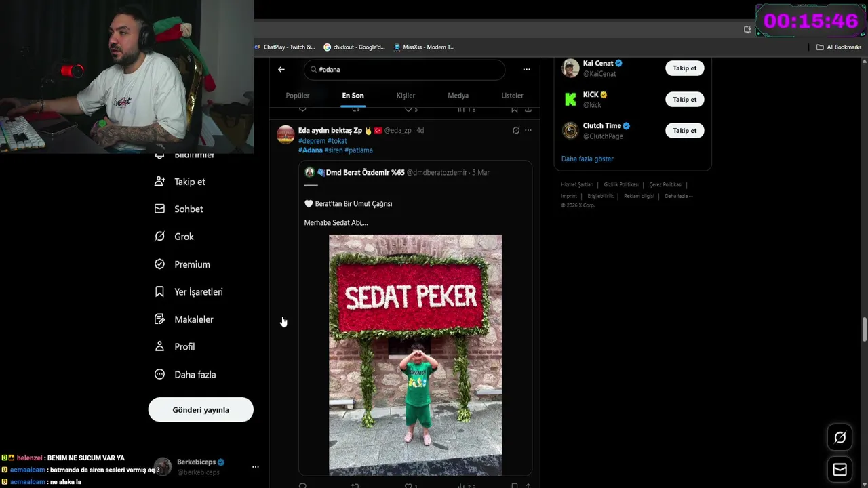This screenshot has width=868, height=488.
Task: Open more options on the eda_zp post
Action: point(528,130)
